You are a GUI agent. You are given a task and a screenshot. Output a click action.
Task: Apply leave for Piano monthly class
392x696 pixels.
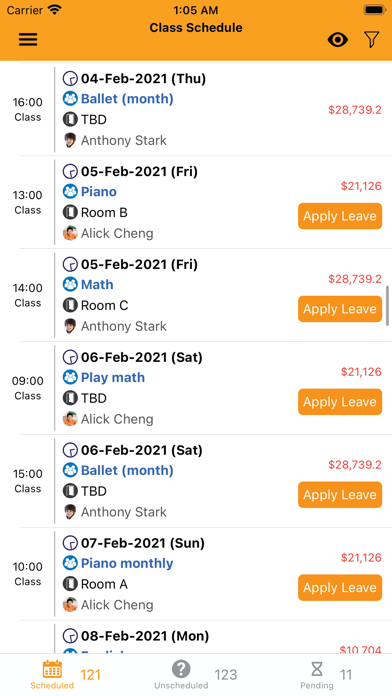tap(340, 588)
